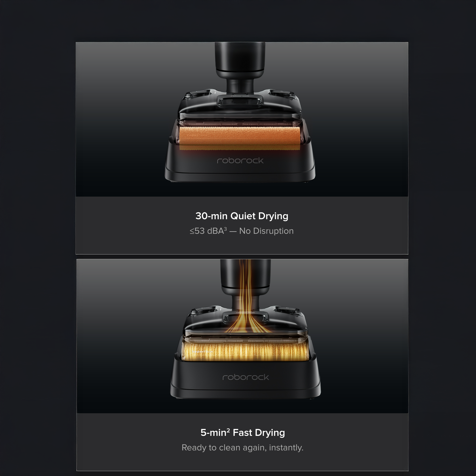Select the "Ready to clean again, instantly." text
This screenshot has height=476, width=476.
coord(242,448)
